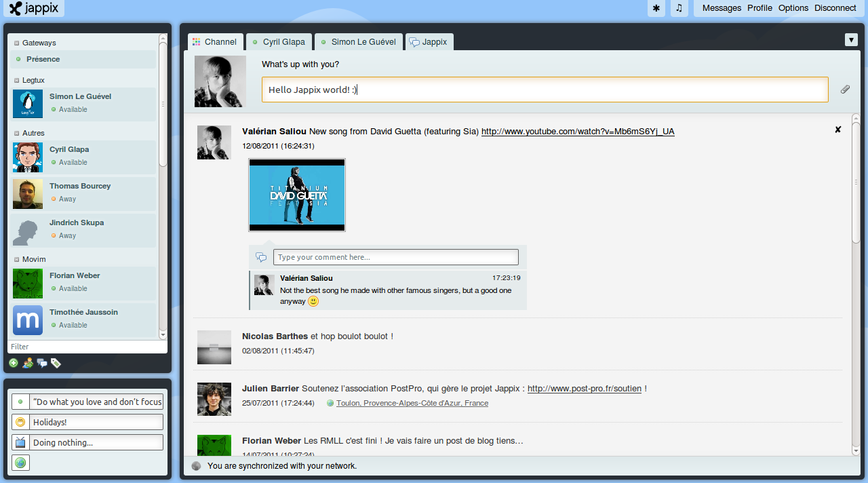This screenshot has height=483, width=868.
Task: Open chat with Timothée Jaussoin
Action: tap(83, 319)
